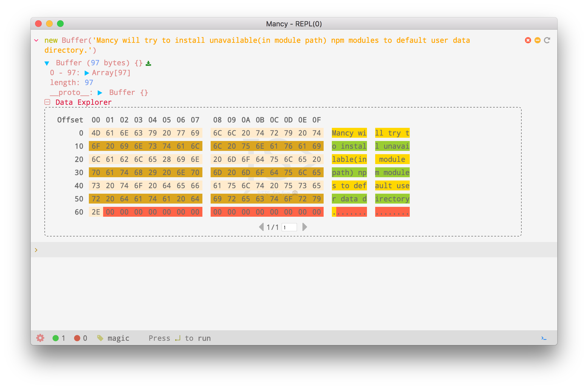Toggle the console prompt icon

(544, 338)
